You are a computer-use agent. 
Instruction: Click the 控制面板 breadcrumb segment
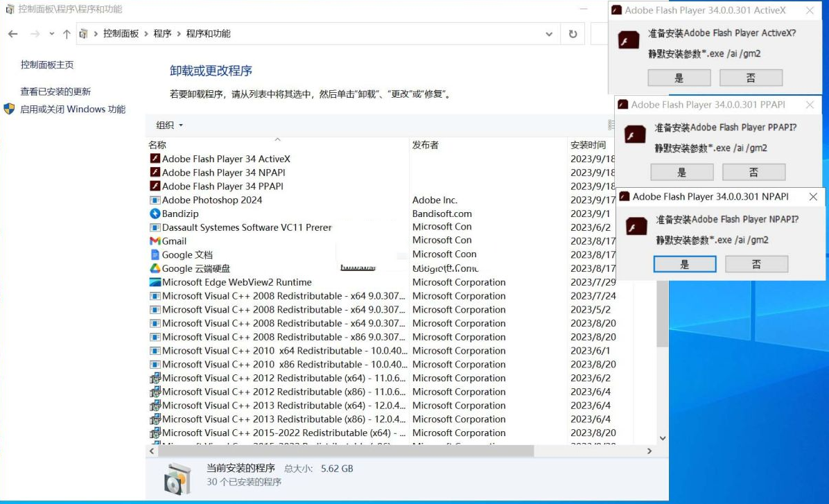(x=121, y=34)
